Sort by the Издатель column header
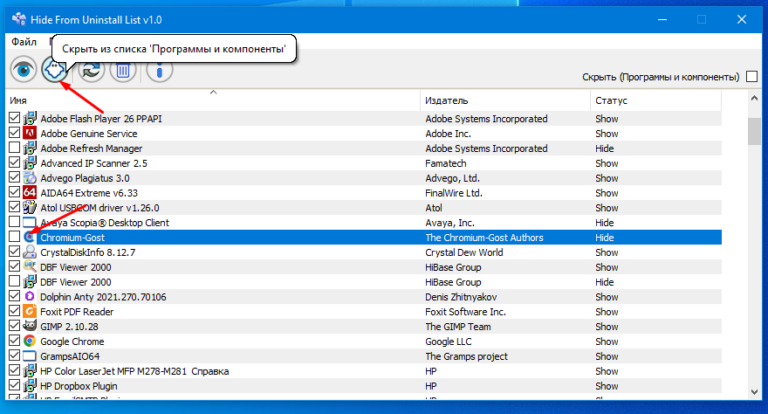Image resolution: width=768 pixels, height=414 pixels. pos(505,100)
